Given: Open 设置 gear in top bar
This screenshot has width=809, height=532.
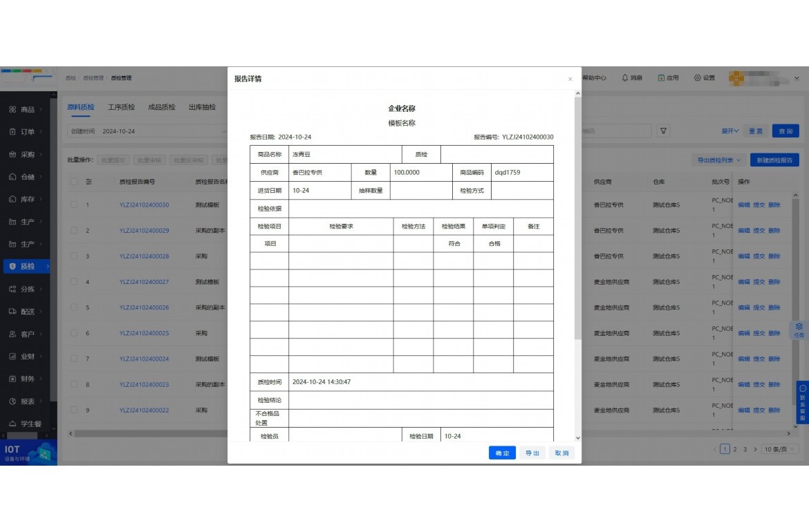Looking at the screenshot, I should click(x=705, y=78).
